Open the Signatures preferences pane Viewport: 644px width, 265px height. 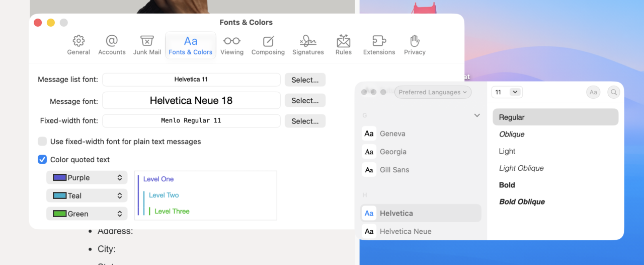tap(308, 45)
